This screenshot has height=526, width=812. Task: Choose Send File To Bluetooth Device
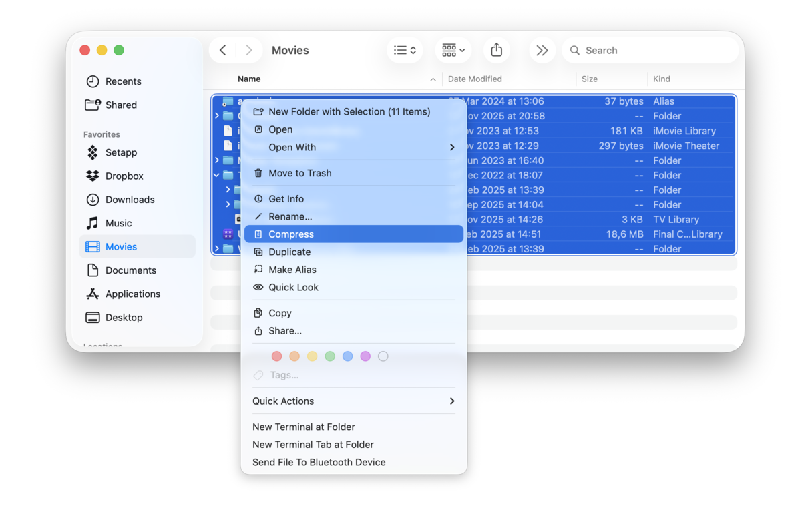319,462
